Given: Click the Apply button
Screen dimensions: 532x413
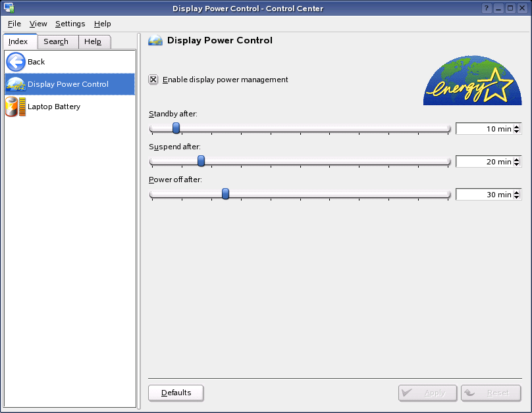Looking at the screenshot, I should (x=427, y=393).
